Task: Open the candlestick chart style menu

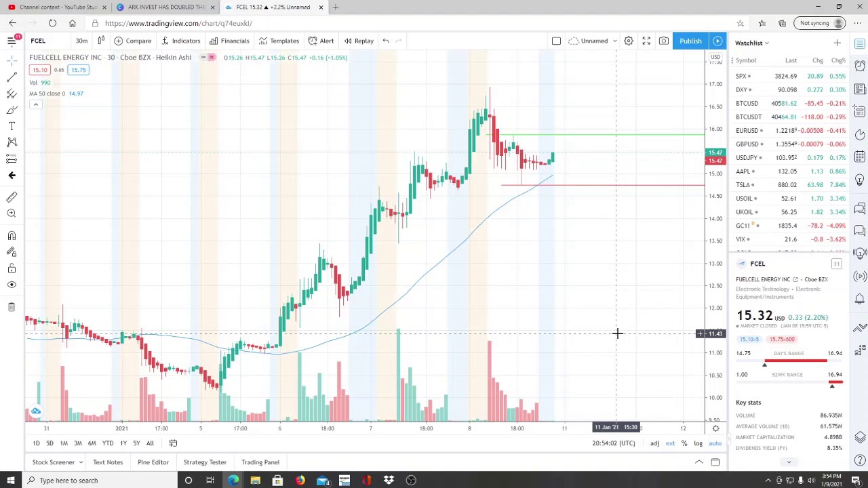Action: point(100,41)
